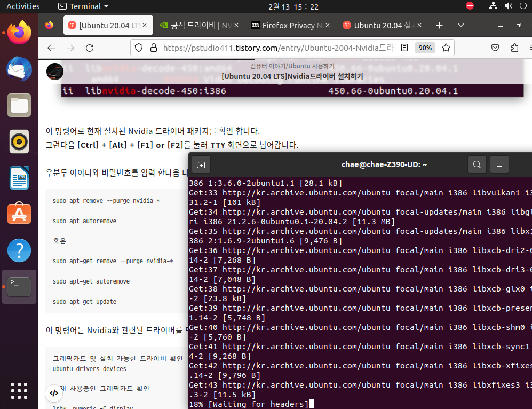532x409 pixels.
Task: Go back with the Firefox back arrow
Action: (x=51, y=48)
